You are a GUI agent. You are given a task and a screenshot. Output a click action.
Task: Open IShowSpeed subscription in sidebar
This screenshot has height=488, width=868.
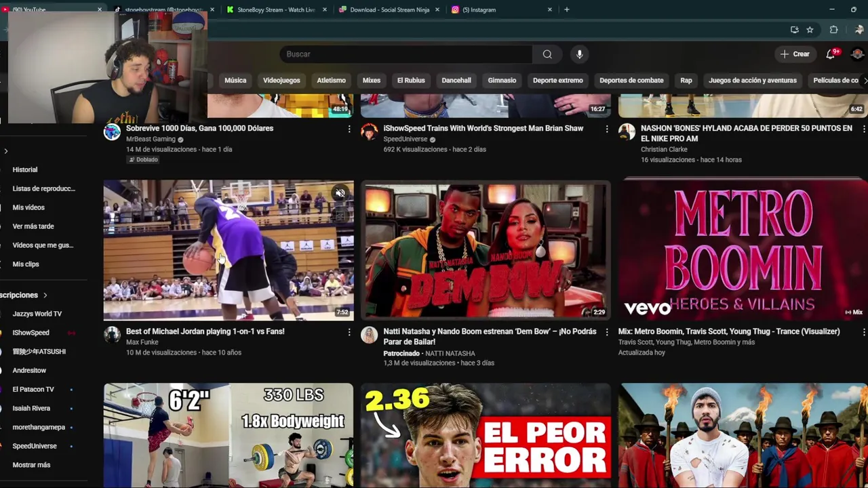tap(31, 333)
